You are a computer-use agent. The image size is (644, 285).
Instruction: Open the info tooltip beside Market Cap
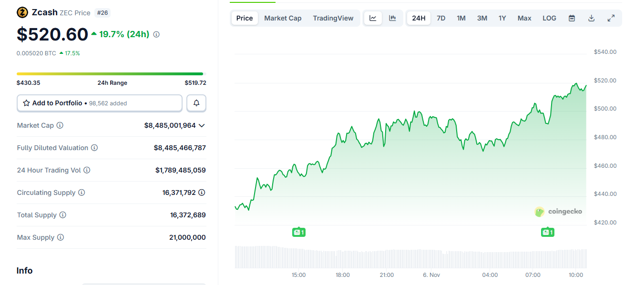60,125
